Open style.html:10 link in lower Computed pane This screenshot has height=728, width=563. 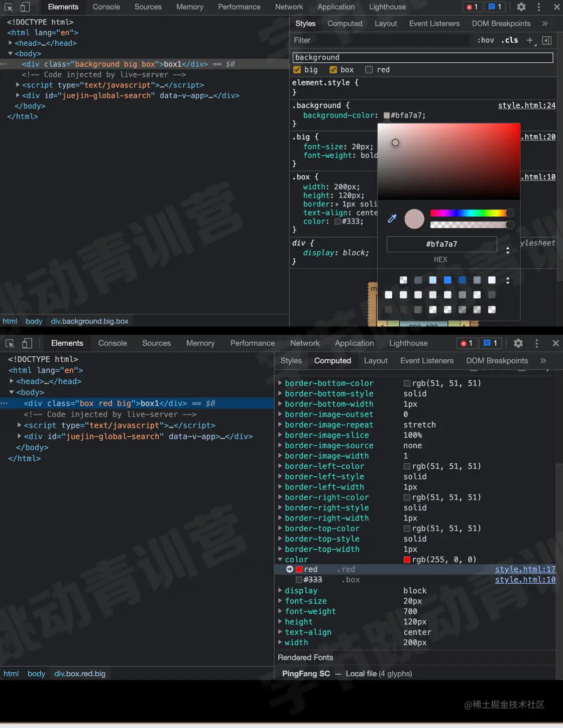(525, 580)
